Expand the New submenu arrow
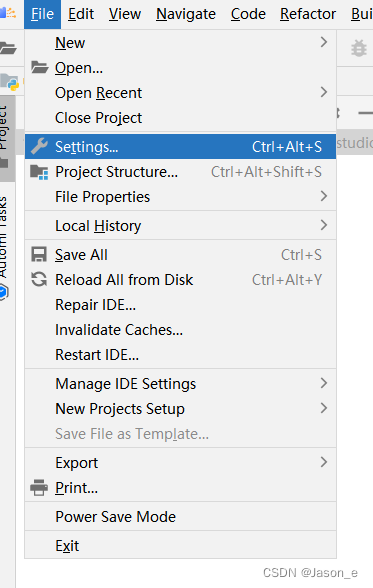 (324, 42)
